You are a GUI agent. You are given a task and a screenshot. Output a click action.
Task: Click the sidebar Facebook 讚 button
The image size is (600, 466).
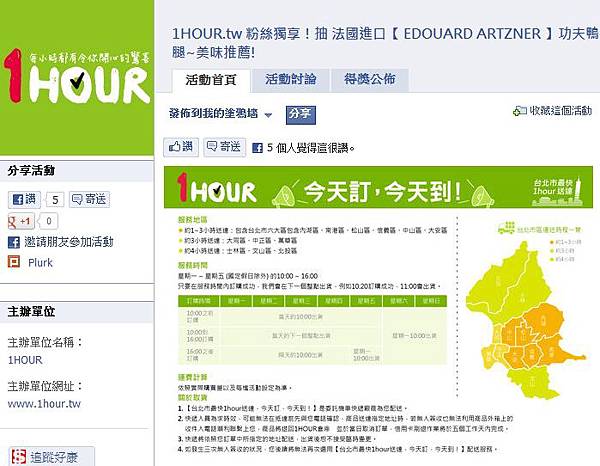point(24,199)
